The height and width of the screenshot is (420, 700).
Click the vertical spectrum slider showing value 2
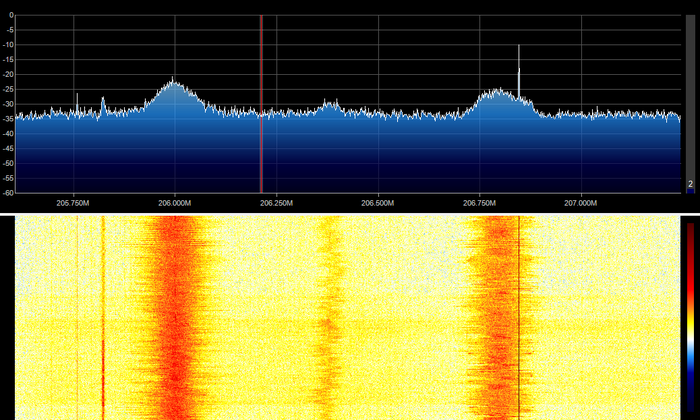click(690, 100)
